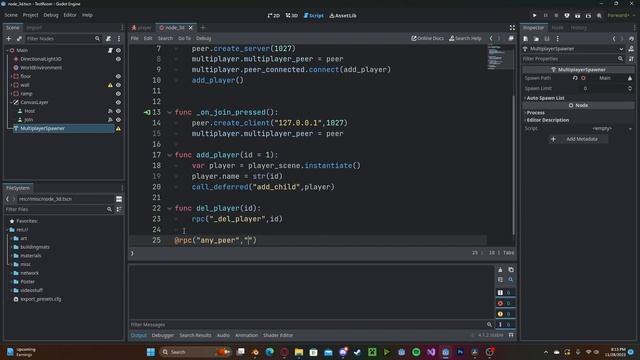Run the current scene icon

pyautogui.click(x=578, y=16)
